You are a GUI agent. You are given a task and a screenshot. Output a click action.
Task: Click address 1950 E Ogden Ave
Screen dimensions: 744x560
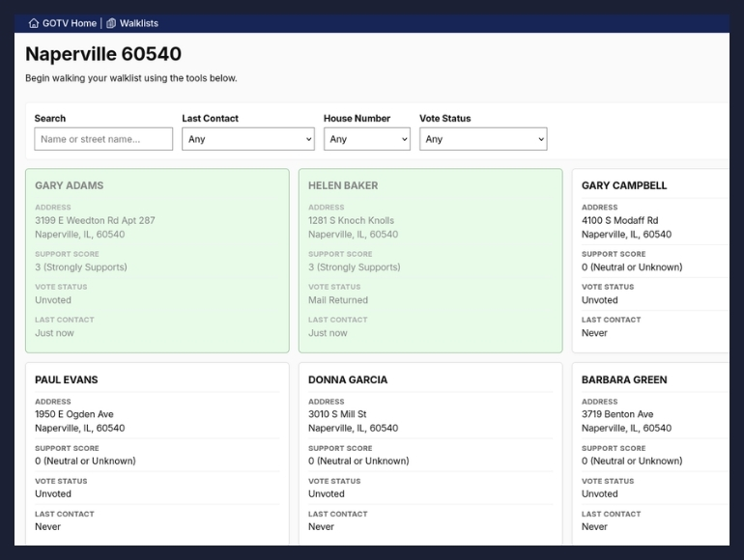point(74,414)
